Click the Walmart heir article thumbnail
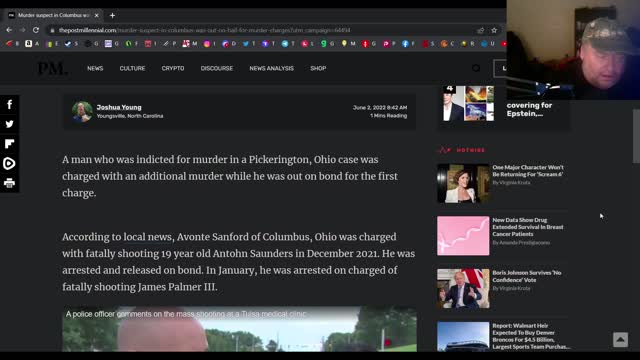The width and height of the screenshot is (640, 360). click(x=463, y=337)
